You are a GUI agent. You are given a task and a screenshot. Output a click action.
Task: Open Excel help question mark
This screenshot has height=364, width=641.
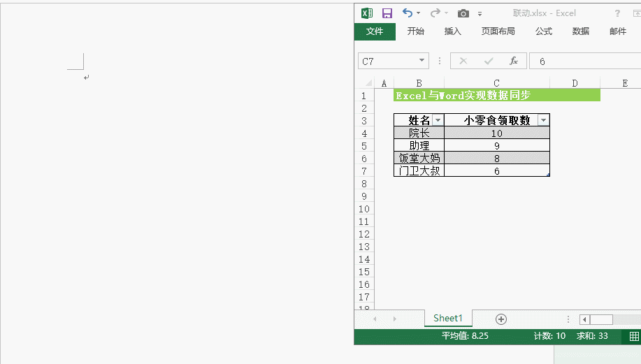coord(617,13)
